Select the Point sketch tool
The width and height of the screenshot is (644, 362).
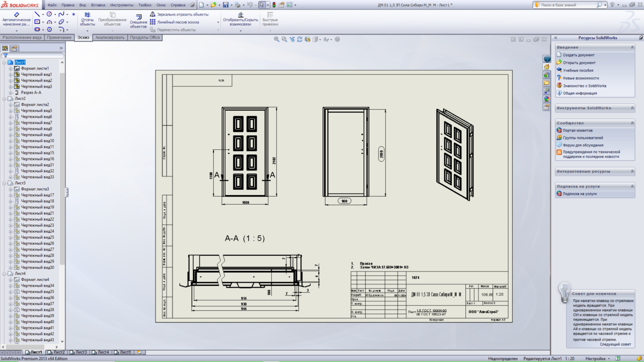pyautogui.click(x=73, y=14)
